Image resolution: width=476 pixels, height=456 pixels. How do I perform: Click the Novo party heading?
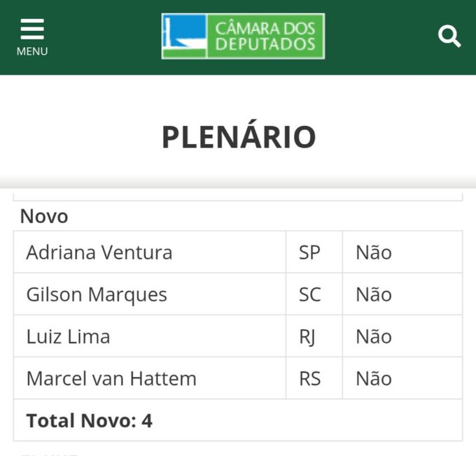coord(44,216)
